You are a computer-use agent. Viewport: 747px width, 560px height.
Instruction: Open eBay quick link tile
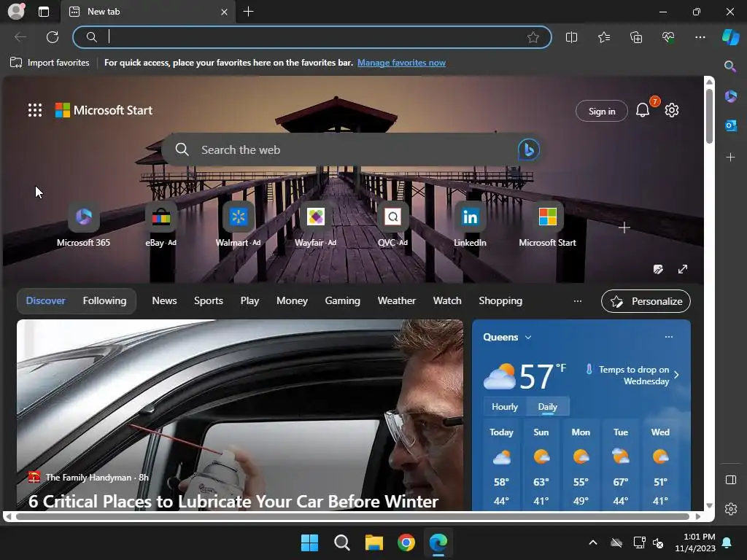[x=161, y=225]
